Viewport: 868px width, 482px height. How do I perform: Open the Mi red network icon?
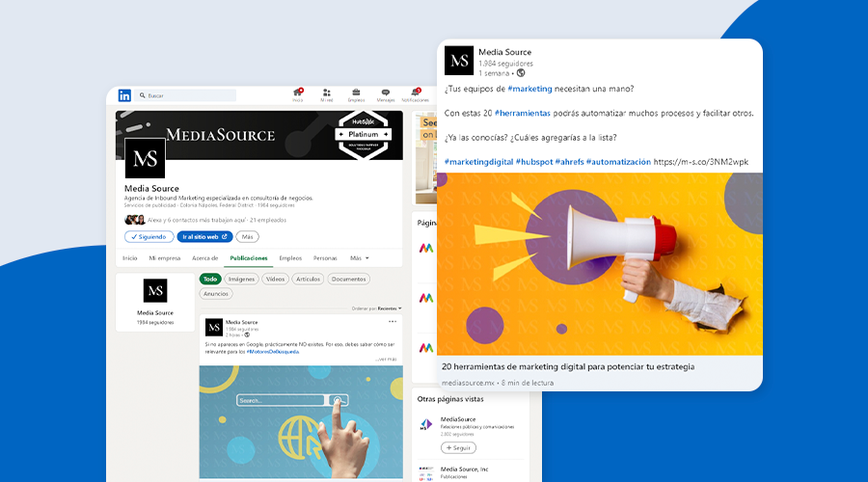pos(327,94)
